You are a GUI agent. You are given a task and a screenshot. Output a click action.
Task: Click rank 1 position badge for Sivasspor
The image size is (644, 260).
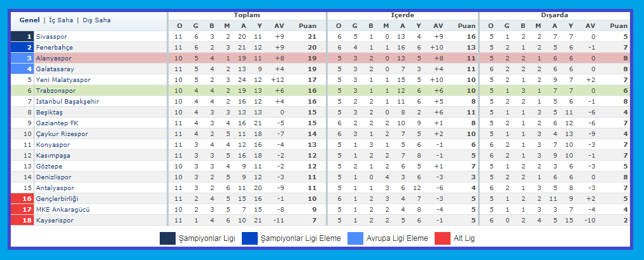[x=22, y=36]
